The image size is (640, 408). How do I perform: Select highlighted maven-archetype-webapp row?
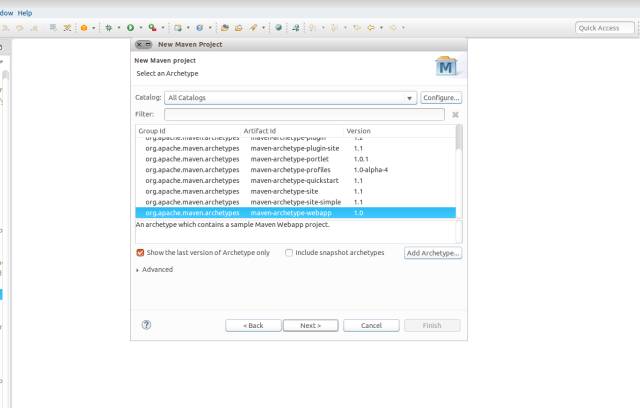click(296, 213)
